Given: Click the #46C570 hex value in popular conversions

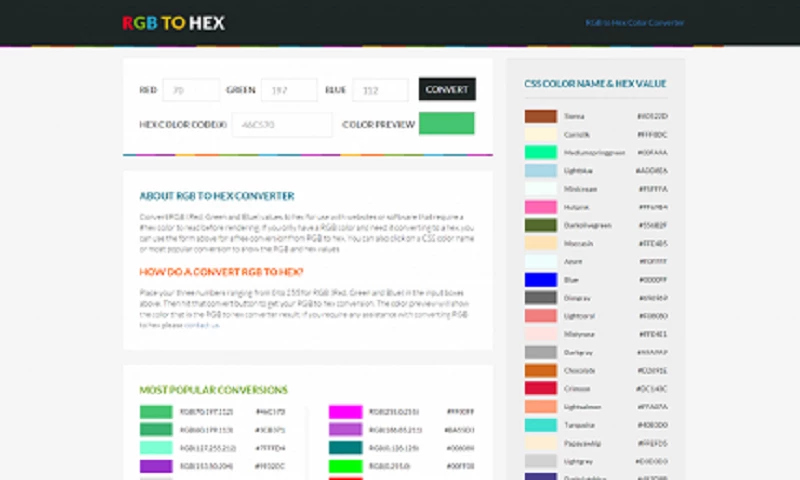Looking at the screenshot, I should (x=270, y=412).
